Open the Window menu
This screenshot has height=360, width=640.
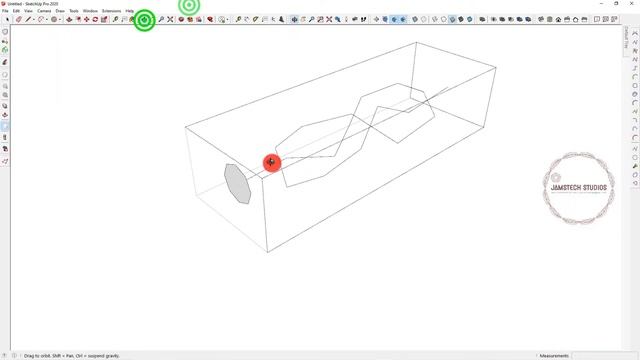[90, 11]
